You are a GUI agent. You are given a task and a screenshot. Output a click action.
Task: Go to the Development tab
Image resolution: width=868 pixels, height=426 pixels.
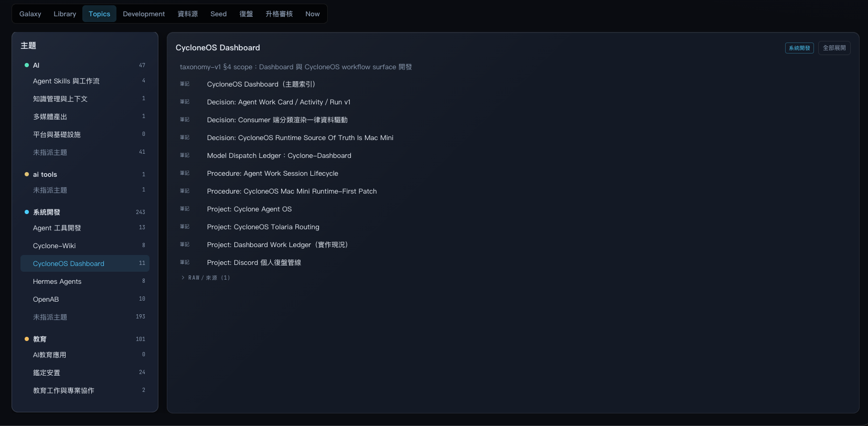pyautogui.click(x=144, y=14)
